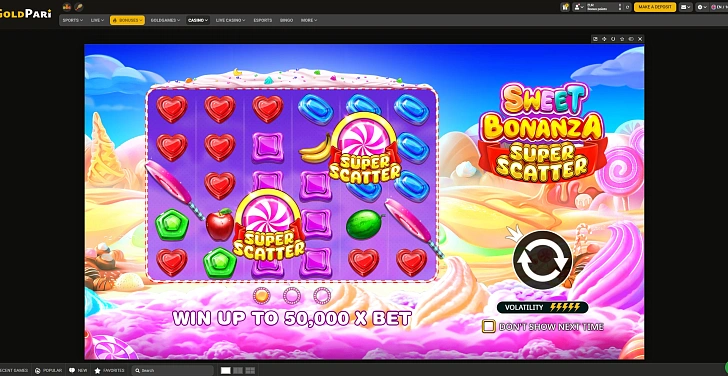Open the More menu
The image size is (728, 376).
[309, 20]
